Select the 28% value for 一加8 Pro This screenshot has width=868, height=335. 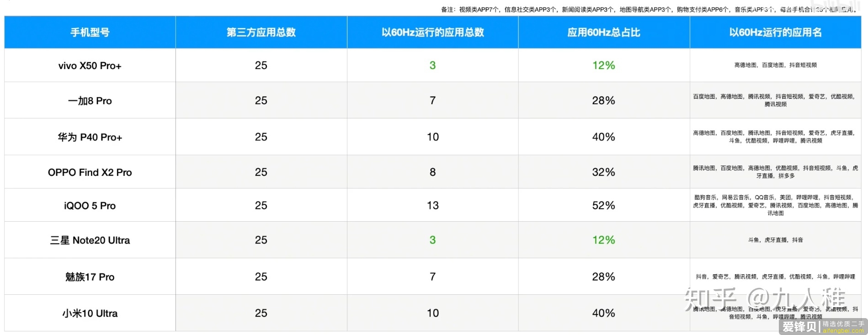click(603, 101)
